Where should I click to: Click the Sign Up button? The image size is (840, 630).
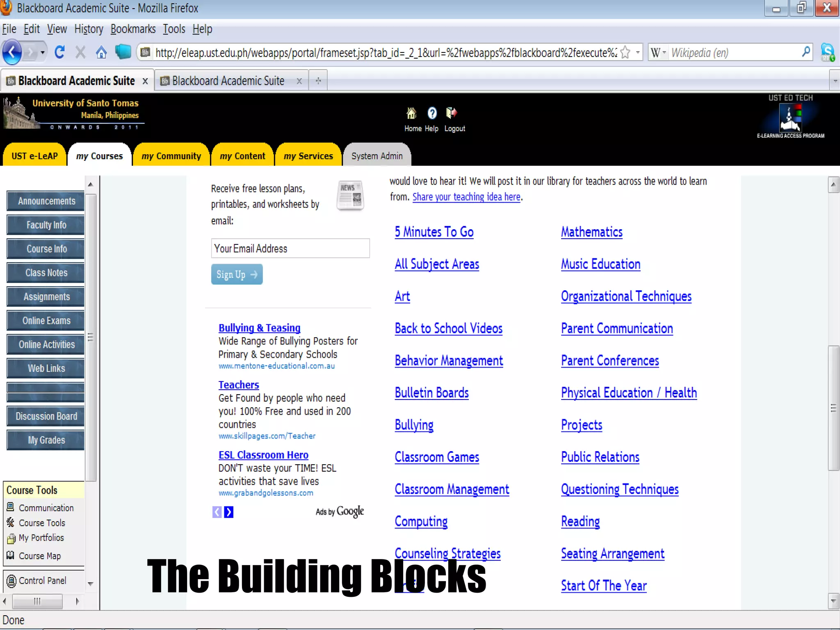[237, 274]
